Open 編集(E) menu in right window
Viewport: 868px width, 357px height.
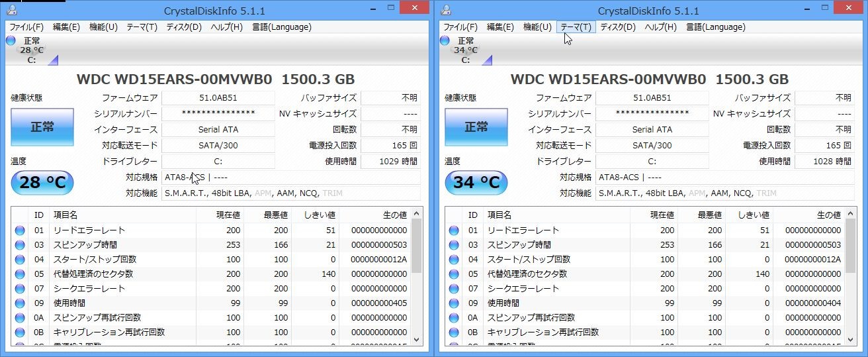click(x=500, y=27)
